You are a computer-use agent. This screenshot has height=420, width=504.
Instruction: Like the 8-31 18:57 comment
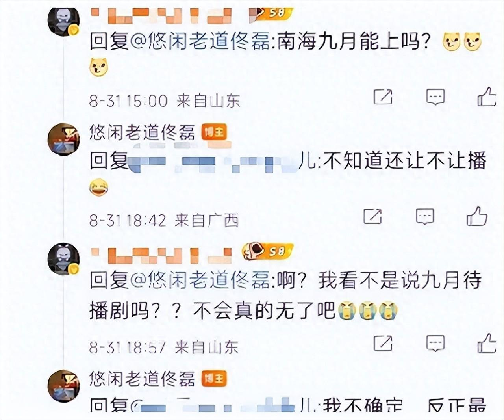[486, 343]
